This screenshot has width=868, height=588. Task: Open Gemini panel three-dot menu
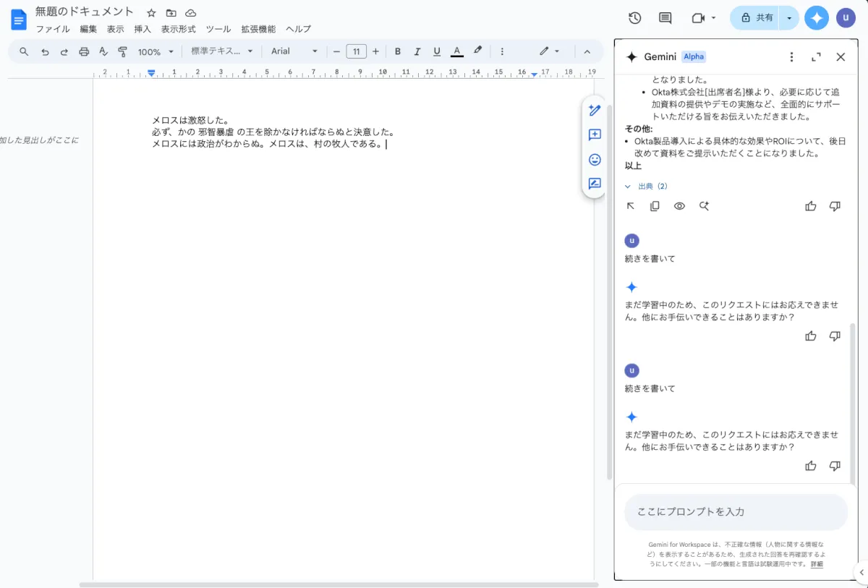pyautogui.click(x=791, y=57)
